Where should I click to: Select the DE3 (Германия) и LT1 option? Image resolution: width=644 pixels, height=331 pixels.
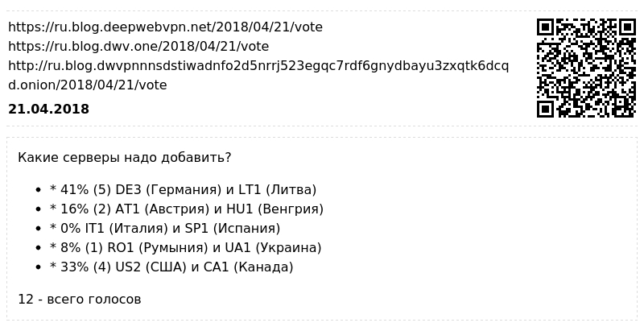pos(184,190)
